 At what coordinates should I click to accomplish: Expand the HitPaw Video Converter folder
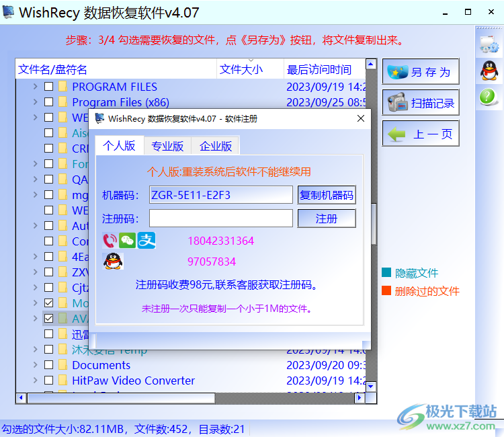[36, 381]
